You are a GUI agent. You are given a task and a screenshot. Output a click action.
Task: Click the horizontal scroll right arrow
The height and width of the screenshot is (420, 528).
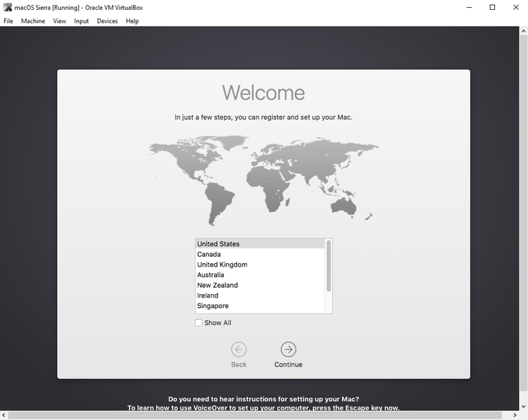click(x=515, y=415)
